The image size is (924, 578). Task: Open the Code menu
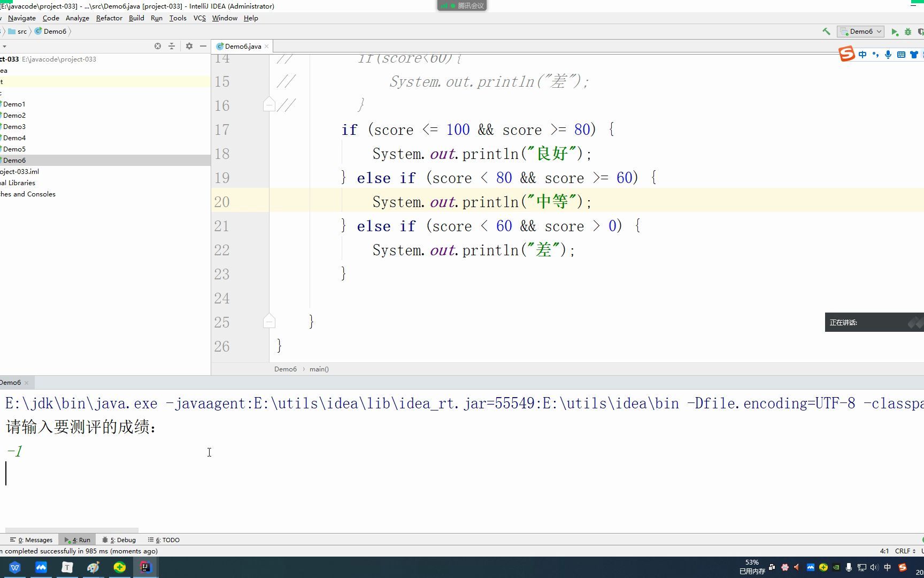click(x=51, y=18)
